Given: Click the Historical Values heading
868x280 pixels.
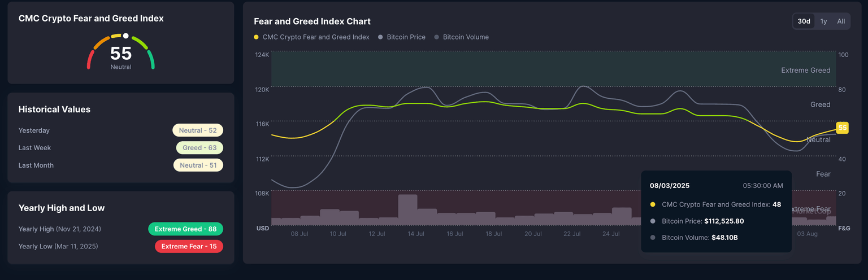Looking at the screenshot, I should click(54, 110).
